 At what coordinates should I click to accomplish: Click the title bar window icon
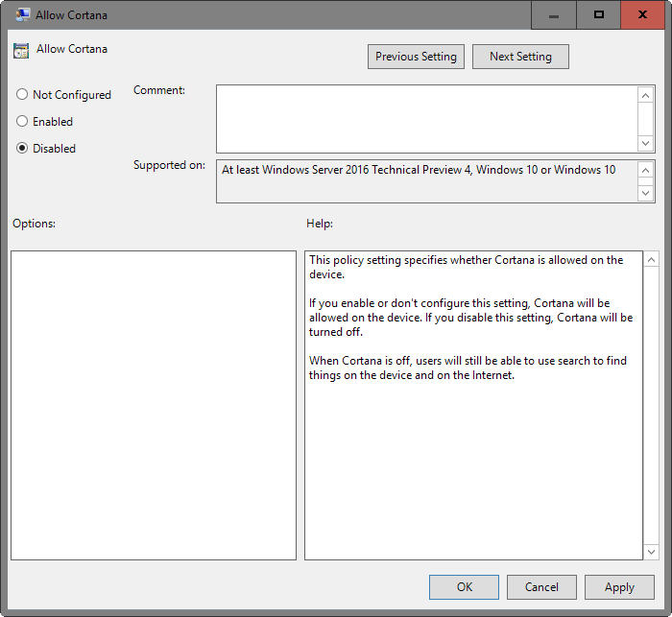point(22,15)
